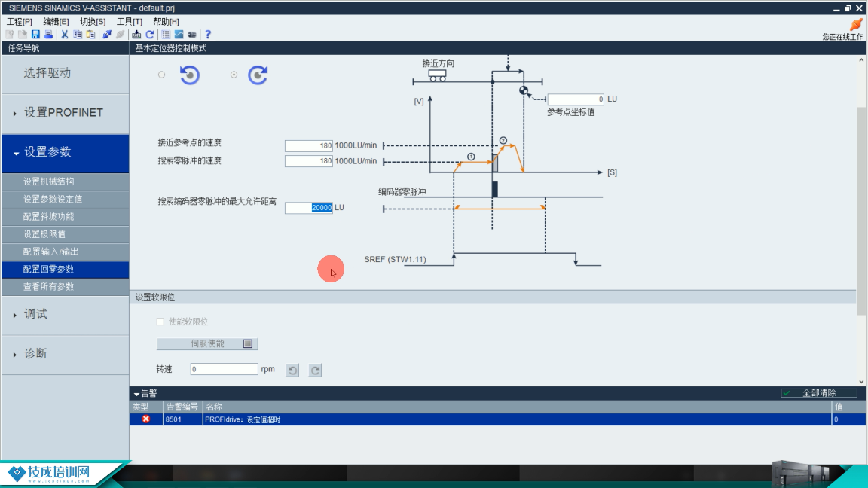Open the Trace curve icon
Image resolution: width=868 pixels, height=488 pixels.
(x=179, y=35)
